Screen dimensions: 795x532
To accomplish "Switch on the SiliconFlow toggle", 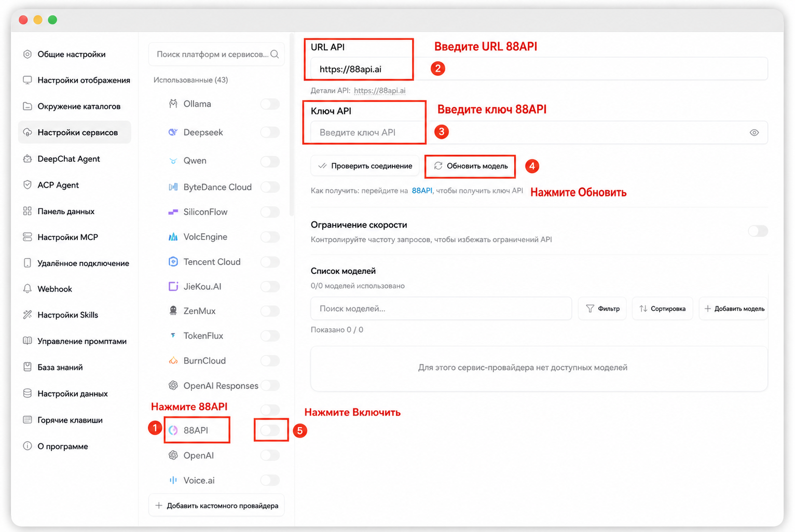I will (x=270, y=212).
